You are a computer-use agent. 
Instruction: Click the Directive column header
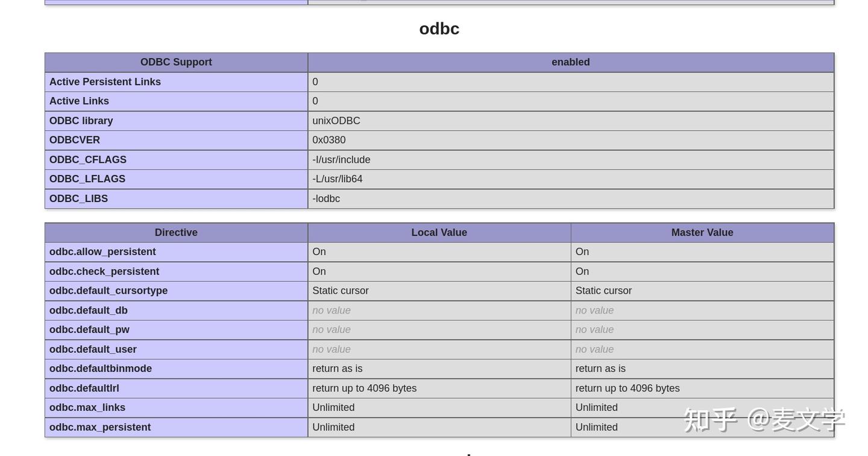click(176, 232)
